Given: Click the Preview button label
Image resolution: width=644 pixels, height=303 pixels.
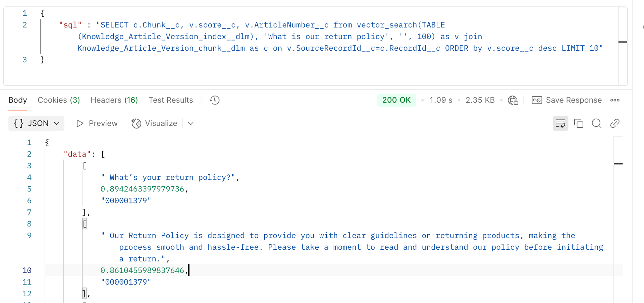Looking at the screenshot, I should coord(103,123).
